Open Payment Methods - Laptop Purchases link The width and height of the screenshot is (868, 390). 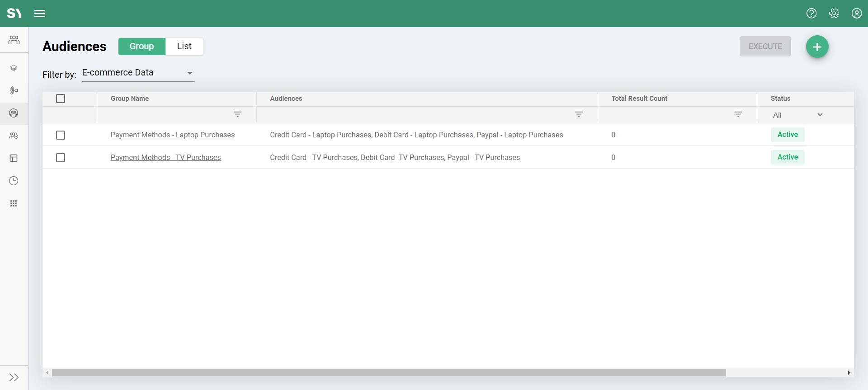[x=173, y=135]
